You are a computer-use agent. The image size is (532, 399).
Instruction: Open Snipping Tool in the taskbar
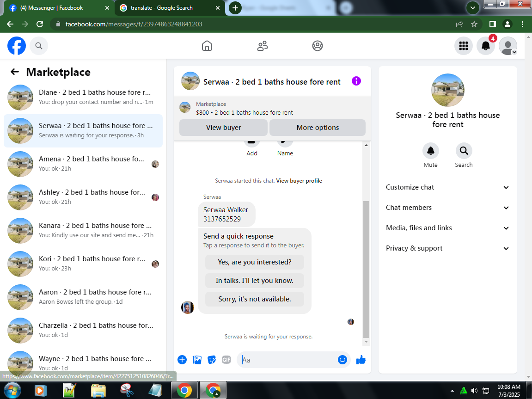click(127, 391)
